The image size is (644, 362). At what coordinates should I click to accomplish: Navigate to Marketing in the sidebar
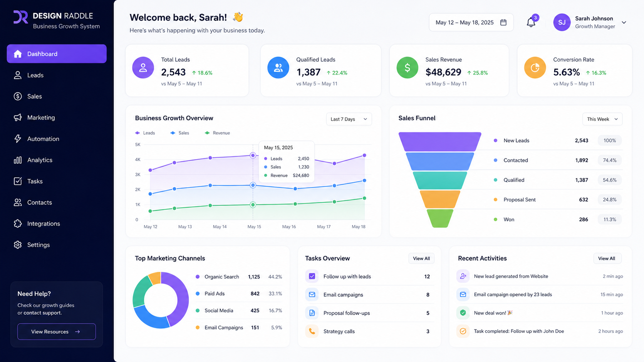pos(57,117)
